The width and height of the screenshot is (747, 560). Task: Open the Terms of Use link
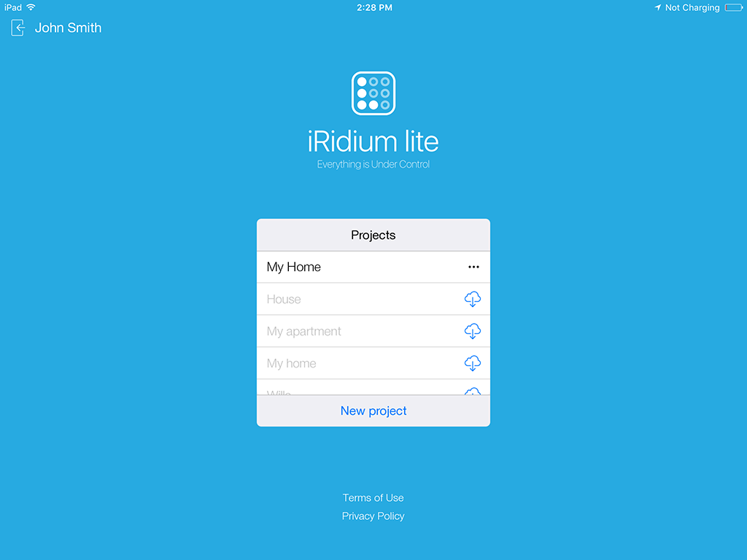(373, 497)
